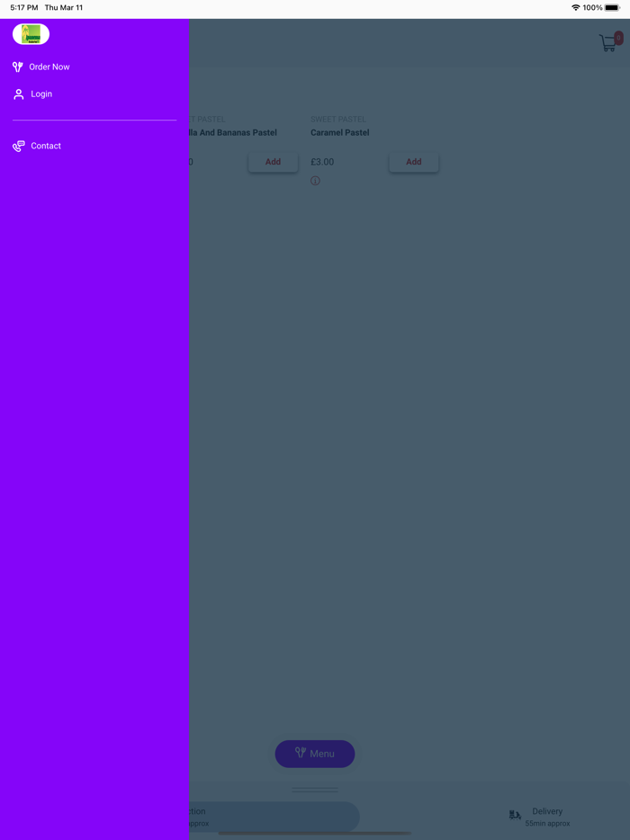Tap the drag handle above the order options
630x840 pixels.
click(315, 790)
